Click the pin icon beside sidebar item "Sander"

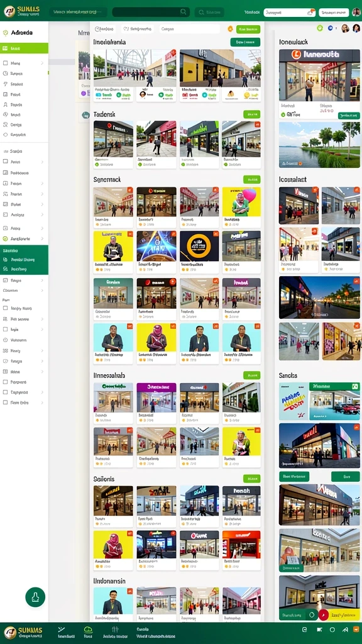click(5, 84)
